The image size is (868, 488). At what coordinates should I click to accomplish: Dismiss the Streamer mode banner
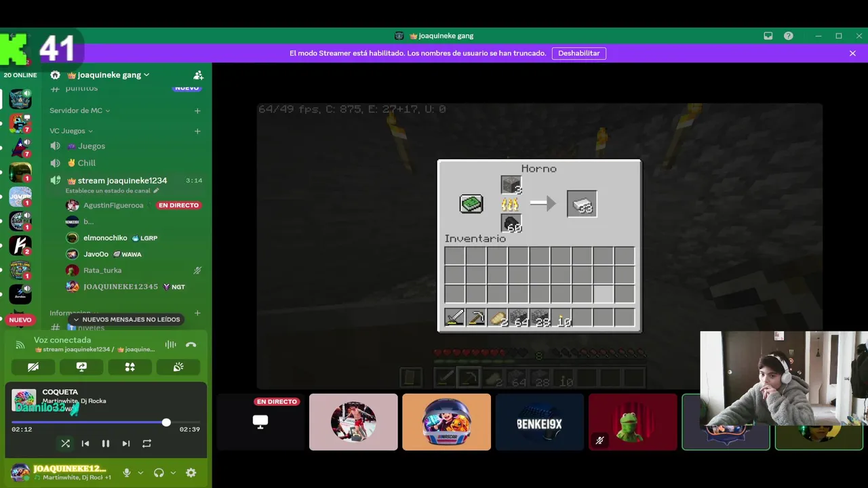[852, 53]
